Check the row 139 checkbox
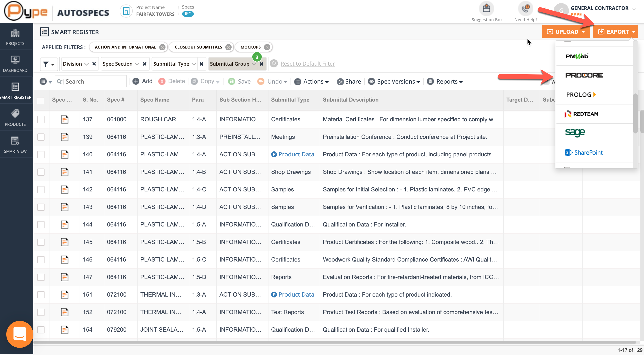 point(41,137)
